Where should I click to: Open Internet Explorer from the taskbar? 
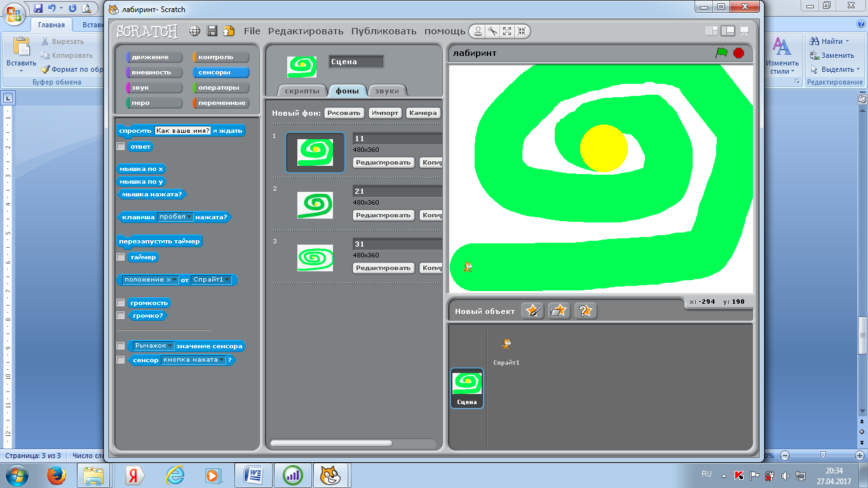tap(174, 475)
